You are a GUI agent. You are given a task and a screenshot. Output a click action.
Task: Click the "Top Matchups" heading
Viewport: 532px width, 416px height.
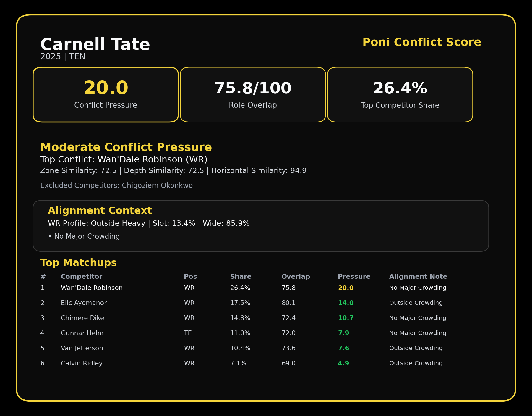click(79, 263)
